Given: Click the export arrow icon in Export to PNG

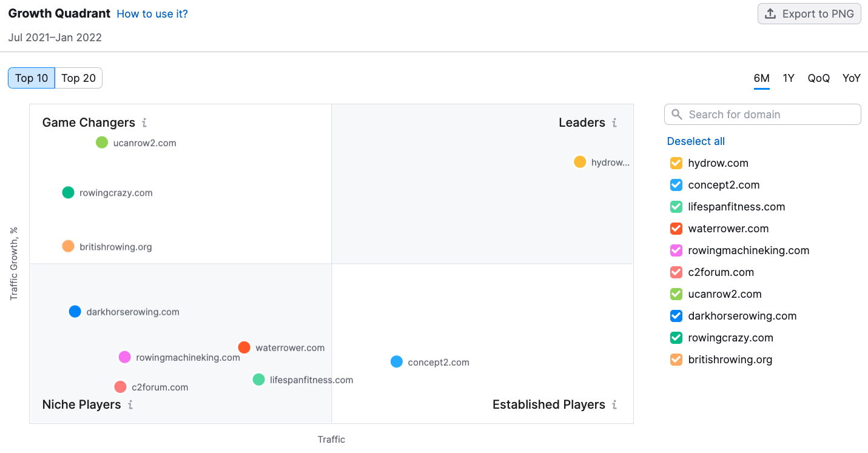Looking at the screenshot, I should [x=770, y=14].
